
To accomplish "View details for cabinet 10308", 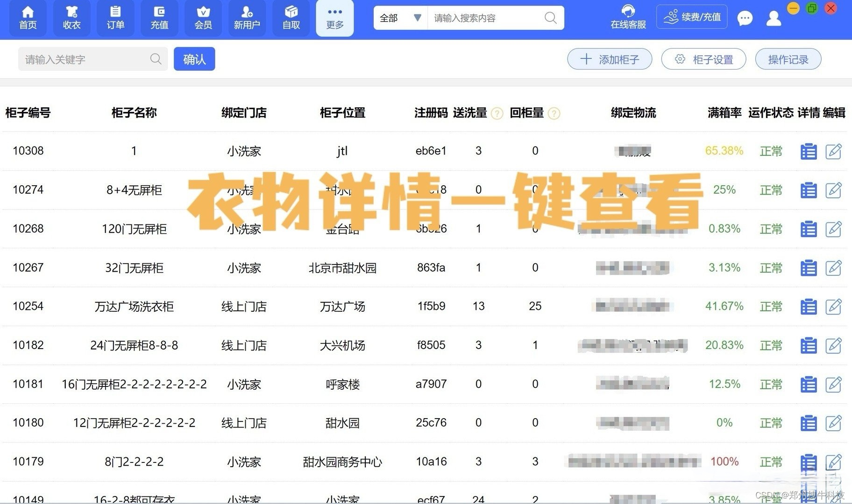I will (x=809, y=152).
